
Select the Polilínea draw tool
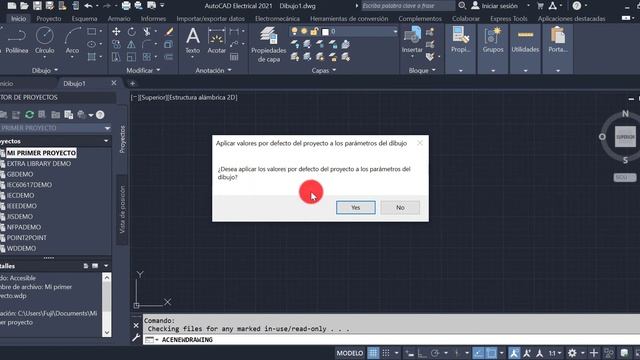point(17,41)
